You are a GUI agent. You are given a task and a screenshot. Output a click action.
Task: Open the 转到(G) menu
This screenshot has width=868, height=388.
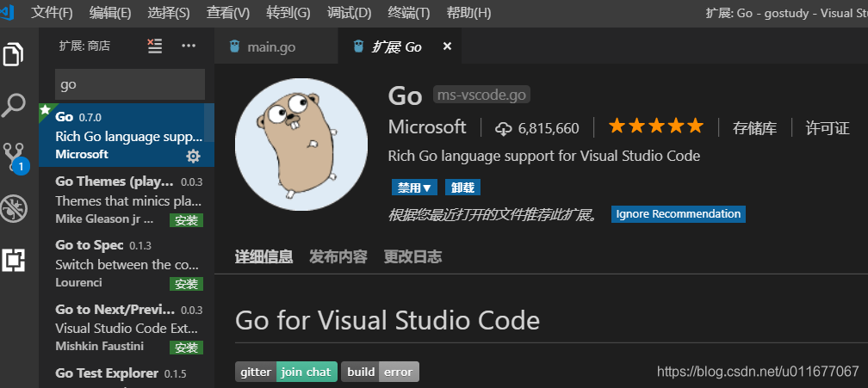tap(288, 13)
